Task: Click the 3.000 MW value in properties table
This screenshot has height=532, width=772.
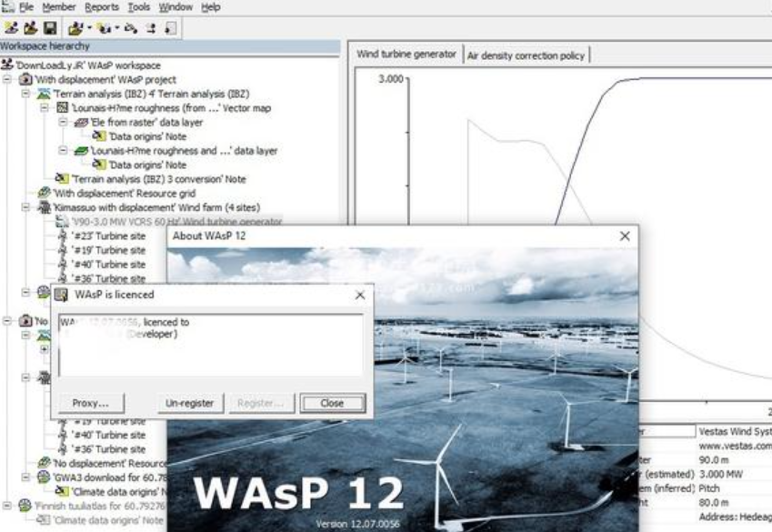Action: (x=721, y=475)
